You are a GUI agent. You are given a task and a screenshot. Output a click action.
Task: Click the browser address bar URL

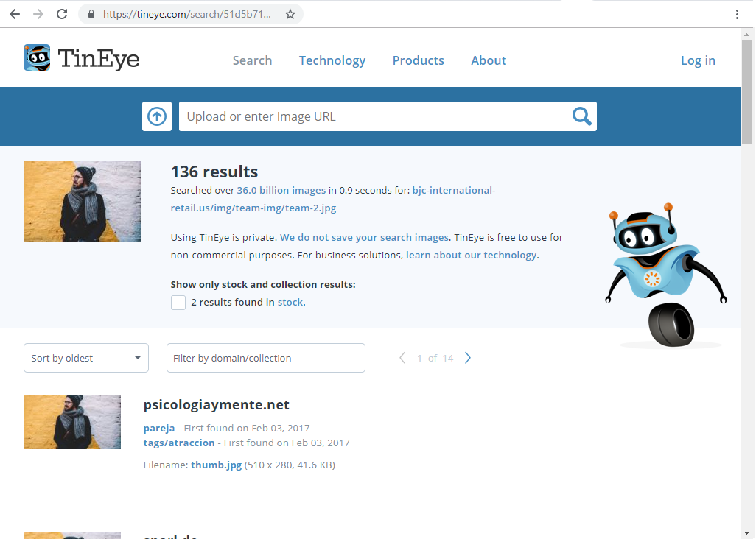coord(187,14)
